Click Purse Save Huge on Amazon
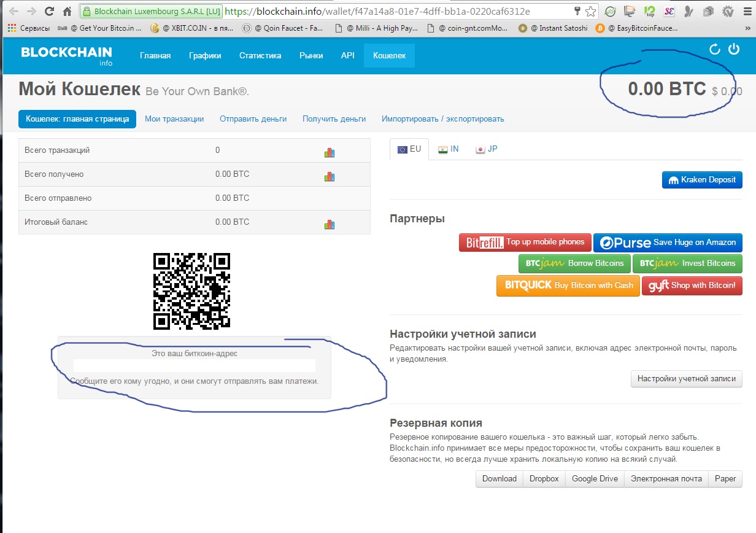 [x=668, y=243]
